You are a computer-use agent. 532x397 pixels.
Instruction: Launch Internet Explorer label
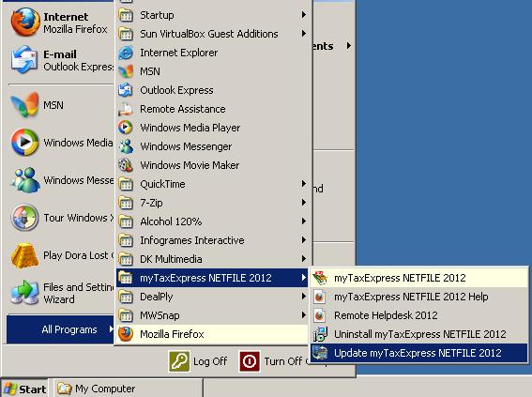tap(179, 53)
